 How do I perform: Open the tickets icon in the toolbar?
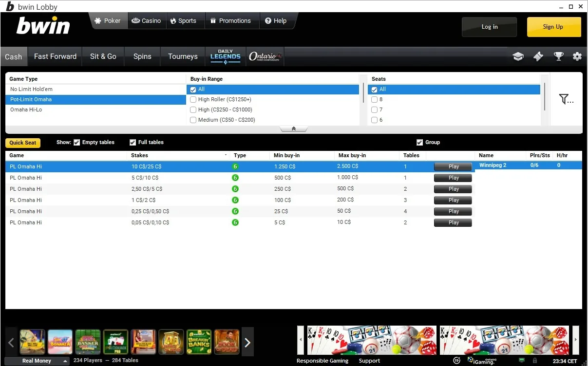tap(538, 56)
